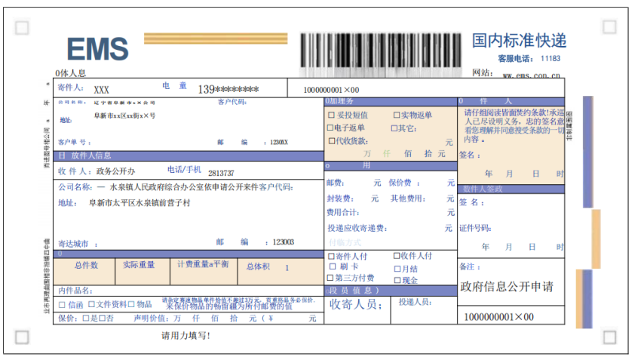Click the 投递应收寄递费 field
Image resolution: width=644 pixels, height=357 pixels.
click(390, 228)
